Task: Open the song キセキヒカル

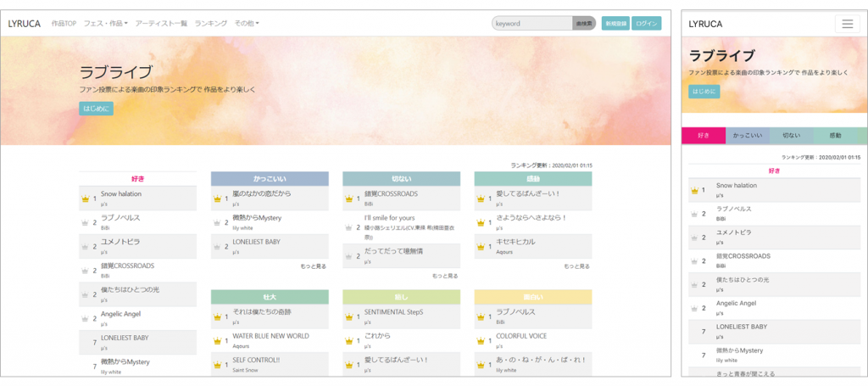Action: coord(516,242)
